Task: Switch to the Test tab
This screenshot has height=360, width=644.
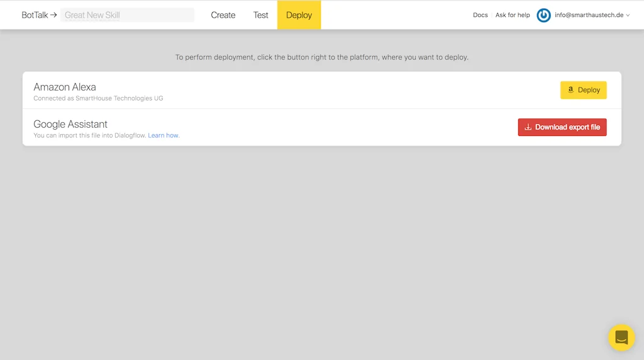Action: point(261,15)
